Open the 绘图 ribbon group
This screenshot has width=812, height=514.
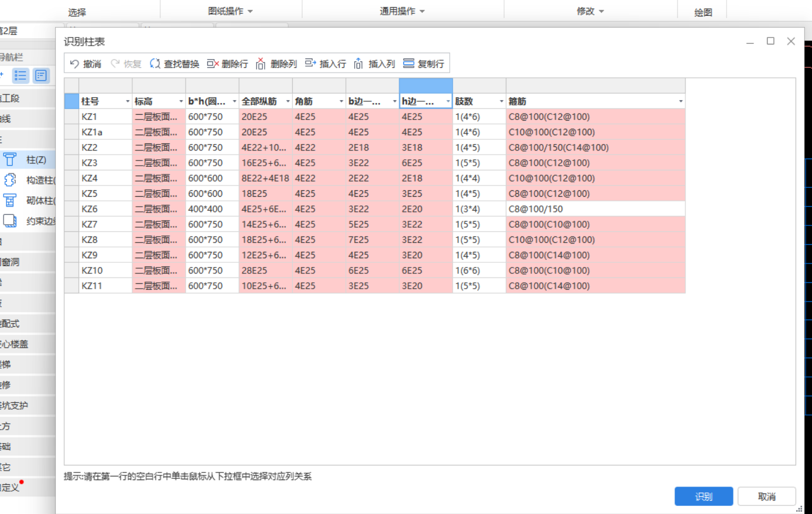pos(703,12)
